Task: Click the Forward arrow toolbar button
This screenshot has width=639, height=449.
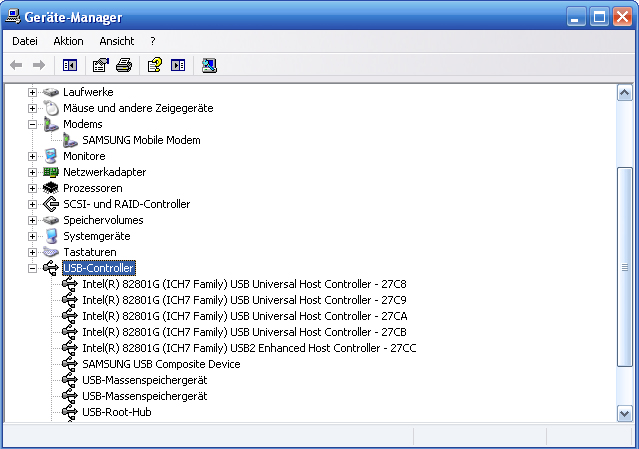Action: [x=39, y=65]
